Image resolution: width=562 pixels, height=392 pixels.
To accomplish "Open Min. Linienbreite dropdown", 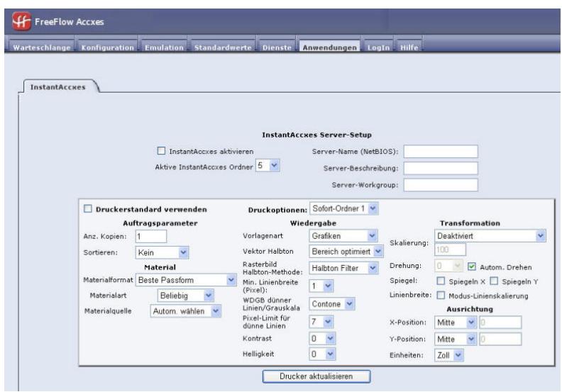I will click(321, 286).
